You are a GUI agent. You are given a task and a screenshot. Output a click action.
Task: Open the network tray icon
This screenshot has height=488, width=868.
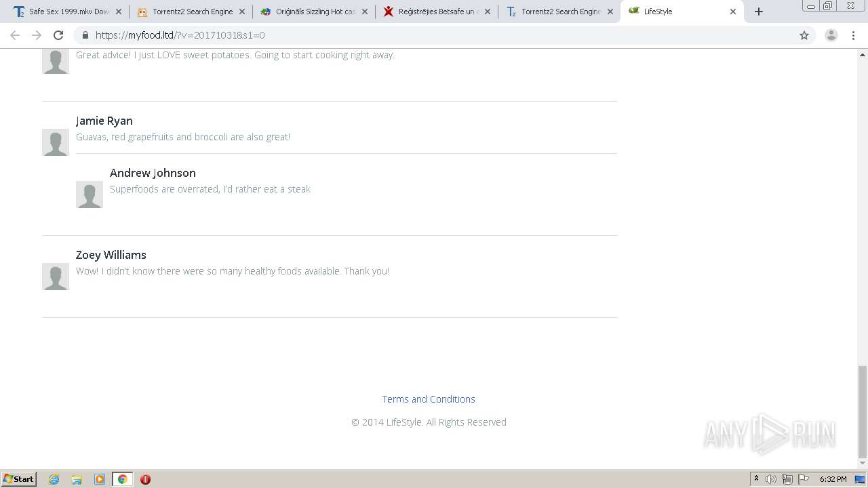pyautogui.click(x=787, y=479)
